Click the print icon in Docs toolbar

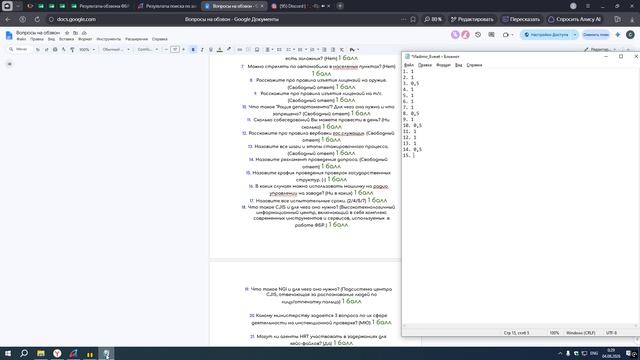pyautogui.click(x=55, y=50)
